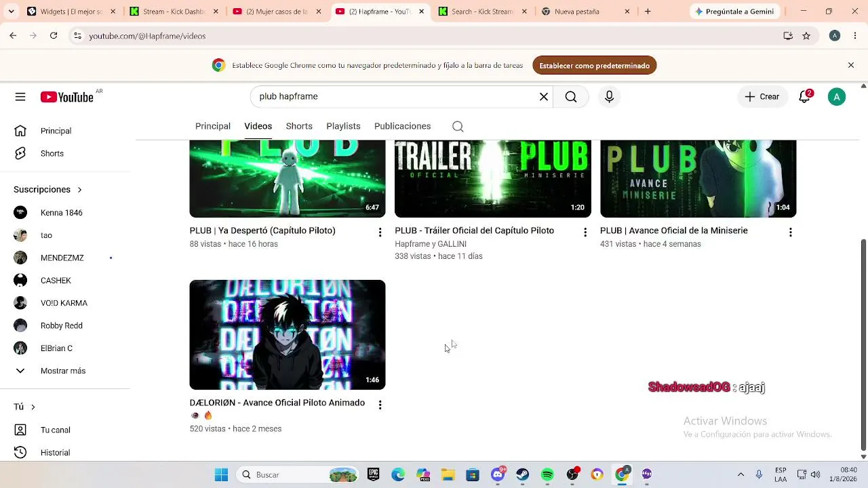868x488 pixels.
Task: Open Discord from the taskbar
Action: click(498, 474)
